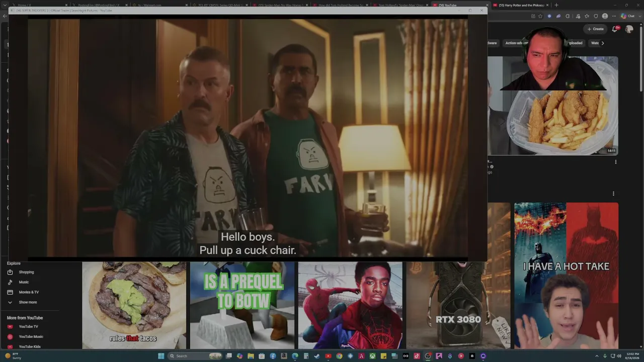Show hidden system tray icons
644x362 pixels.
[597, 356]
